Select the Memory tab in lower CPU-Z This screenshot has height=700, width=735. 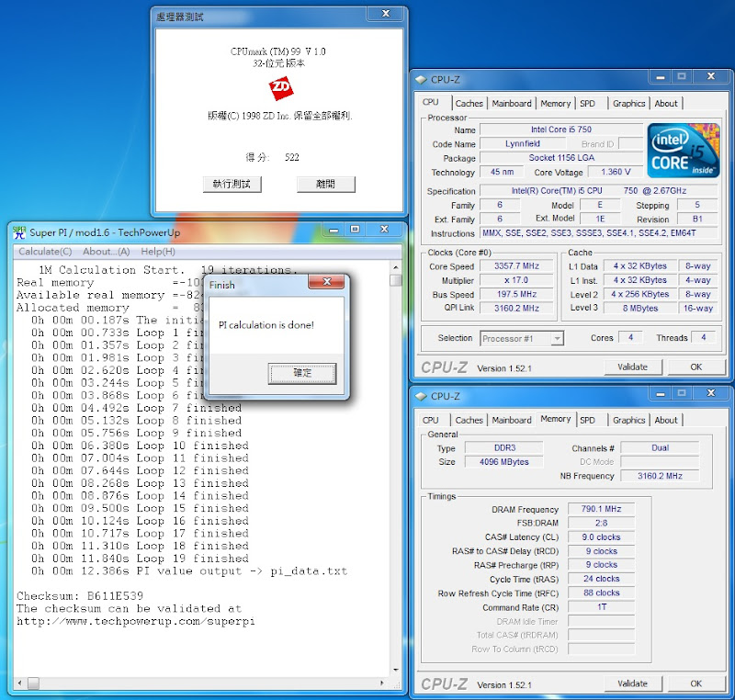pos(556,419)
